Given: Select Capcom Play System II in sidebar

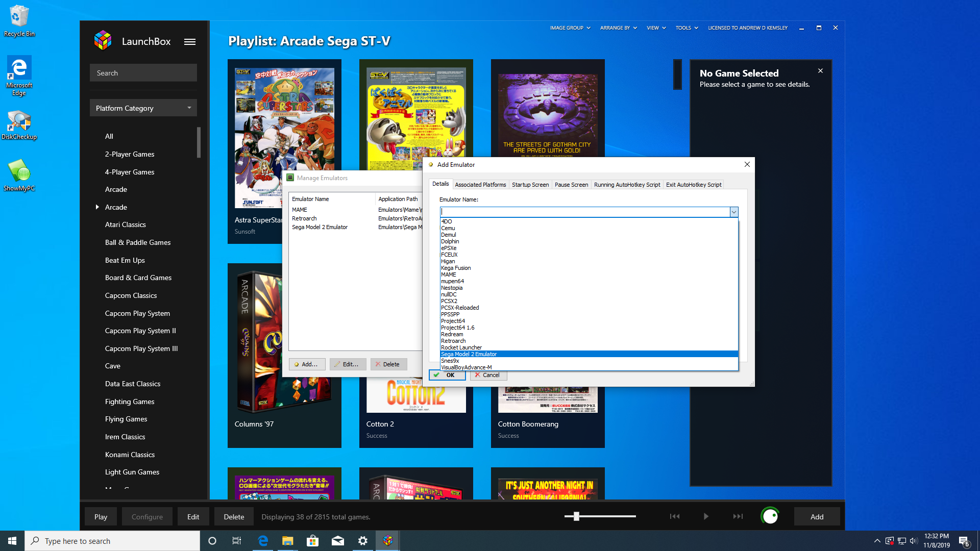Looking at the screenshot, I should click(x=140, y=331).
